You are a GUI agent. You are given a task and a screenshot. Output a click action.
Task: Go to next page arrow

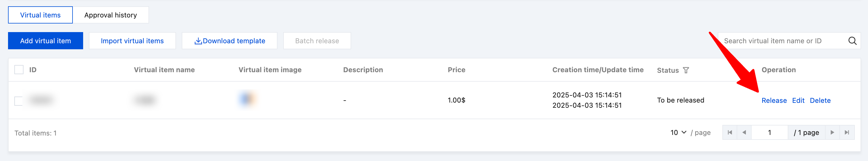point(832,132)
